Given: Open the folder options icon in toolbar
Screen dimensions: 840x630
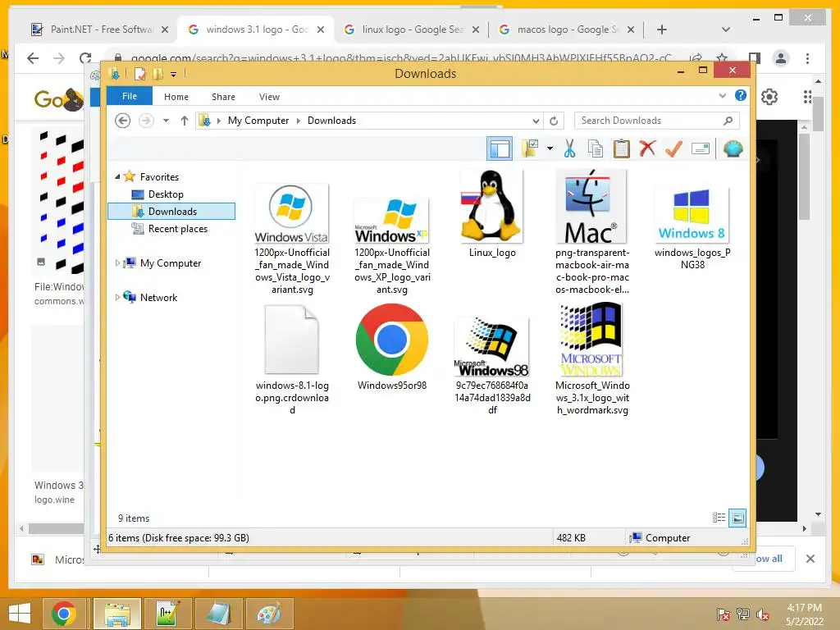Looking at the screenshot, I should click(x=531, y=148).
